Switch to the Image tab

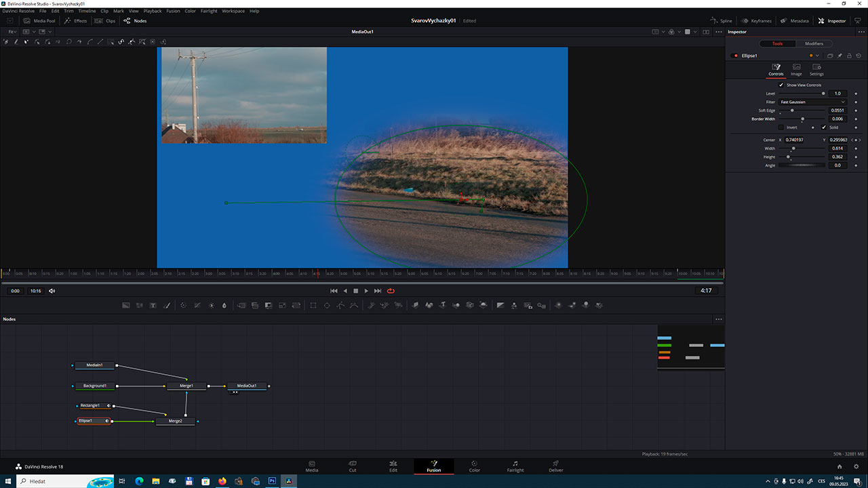796,70
